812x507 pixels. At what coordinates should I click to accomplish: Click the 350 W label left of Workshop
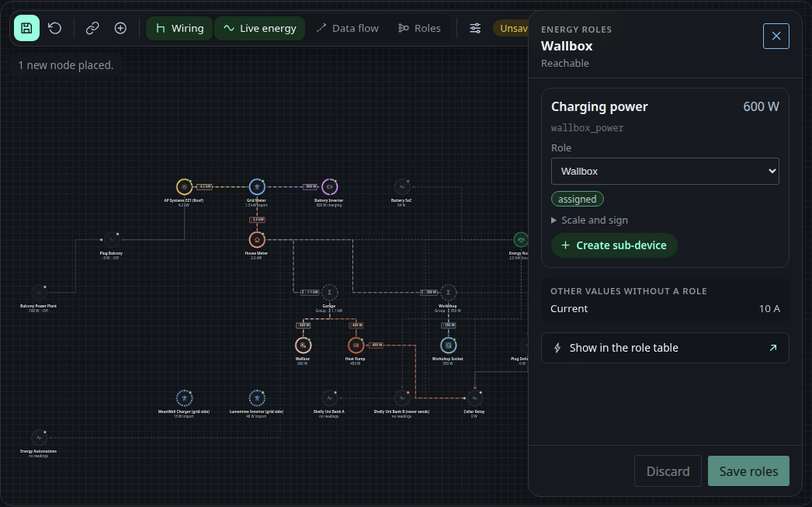coord(429,292)
